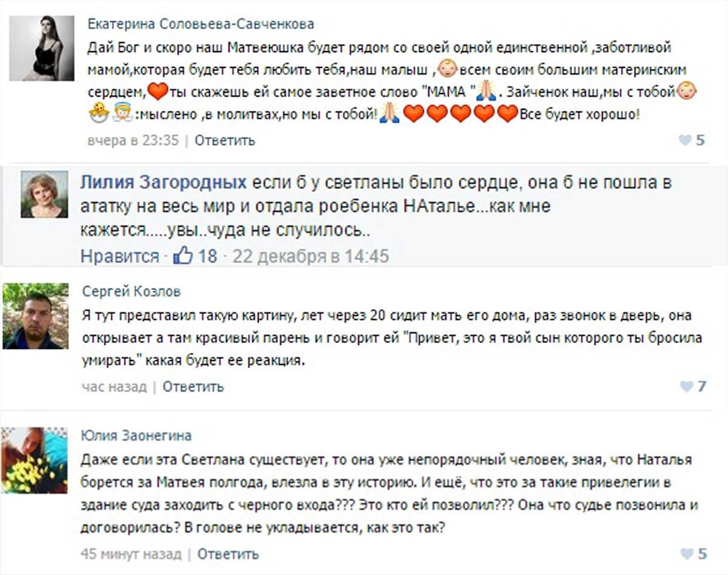Open the '22 декабря в 14:45' timestamp
The width and height of the screenshot is (728, 575).
point(311,256)
